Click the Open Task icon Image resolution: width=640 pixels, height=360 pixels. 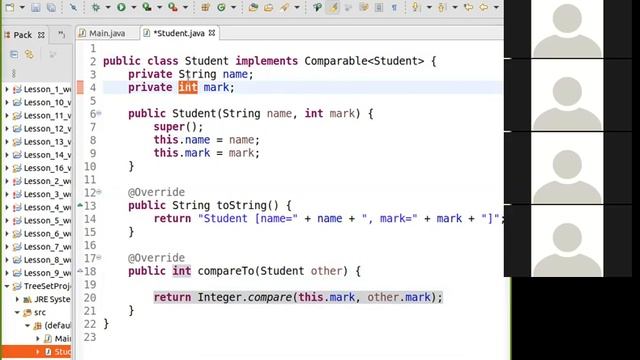[x=269, y=7]
